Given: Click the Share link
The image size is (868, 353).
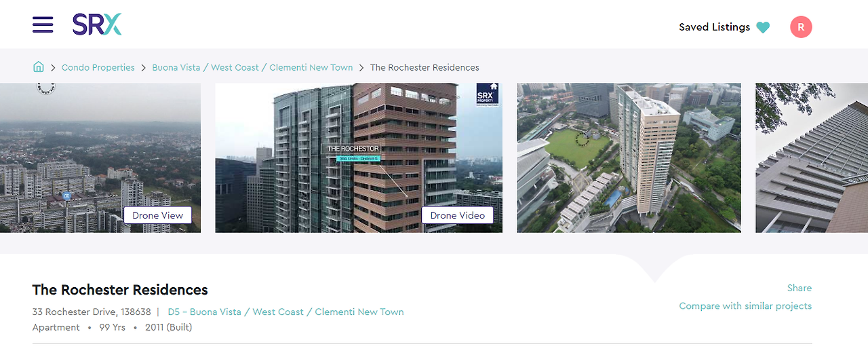Looking at the screenshot, I should coord(800,288).
